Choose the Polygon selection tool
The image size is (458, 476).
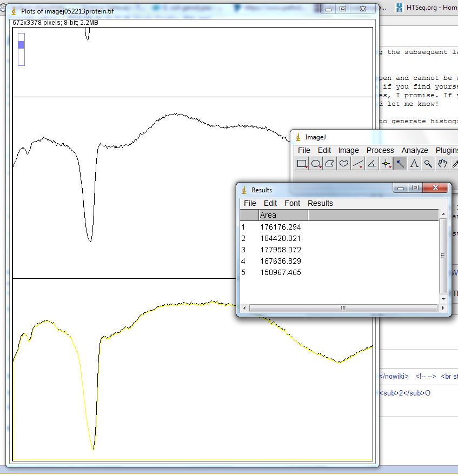(x=330, y=164)
